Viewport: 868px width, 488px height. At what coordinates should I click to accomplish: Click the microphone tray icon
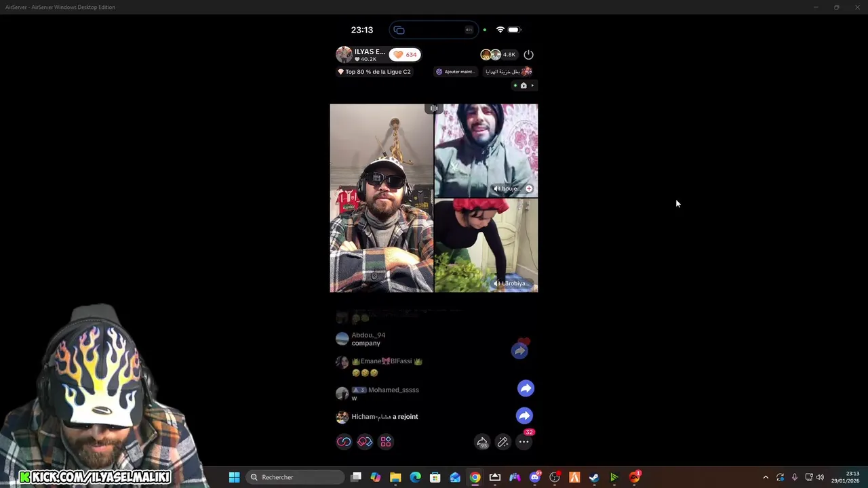tap(795, 477)
